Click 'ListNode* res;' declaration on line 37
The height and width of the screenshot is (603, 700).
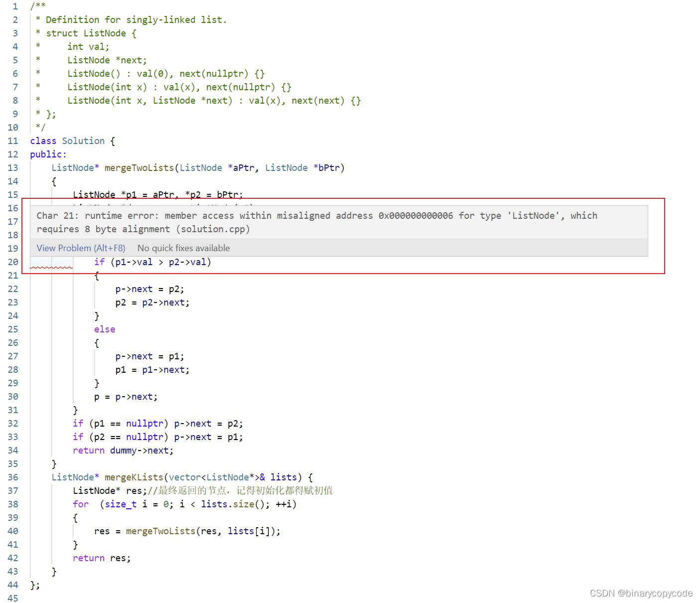110,491
